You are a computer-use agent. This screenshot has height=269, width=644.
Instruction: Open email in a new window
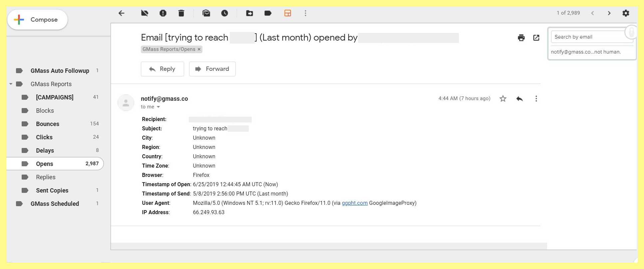(536, 38)
